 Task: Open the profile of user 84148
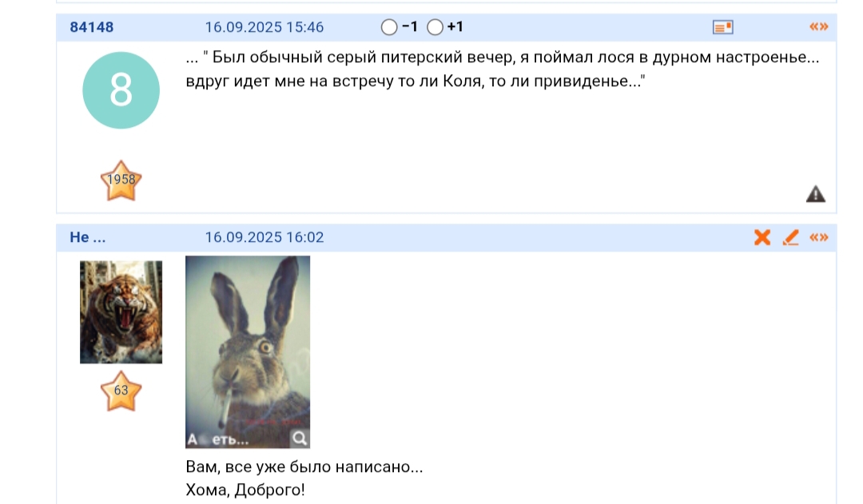coord(91,27)
